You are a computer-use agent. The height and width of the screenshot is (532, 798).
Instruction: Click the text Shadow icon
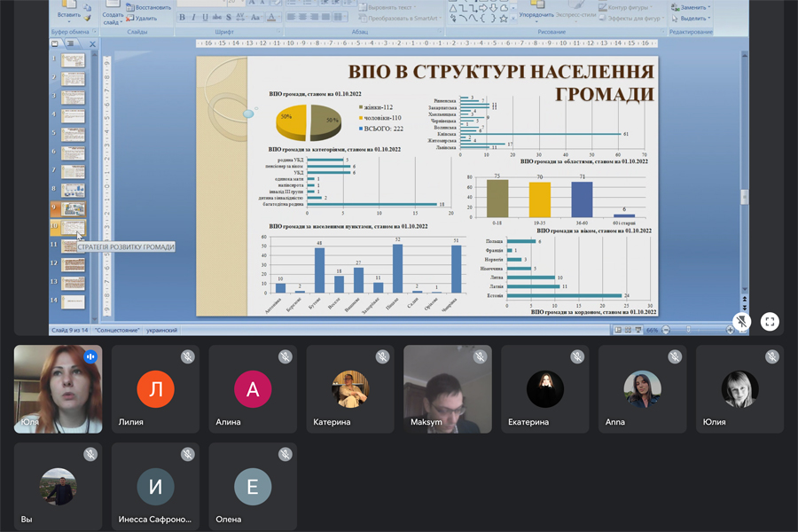(229, 18)
